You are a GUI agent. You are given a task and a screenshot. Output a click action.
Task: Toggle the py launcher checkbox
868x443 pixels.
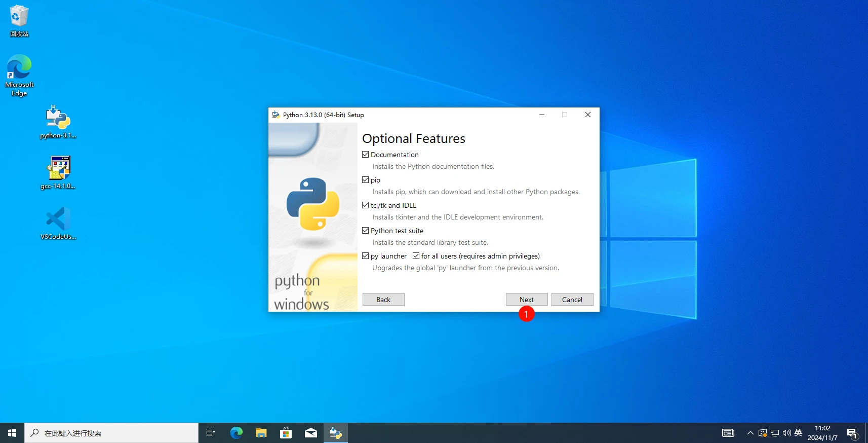pyautogui.click(x=366, y=256)
